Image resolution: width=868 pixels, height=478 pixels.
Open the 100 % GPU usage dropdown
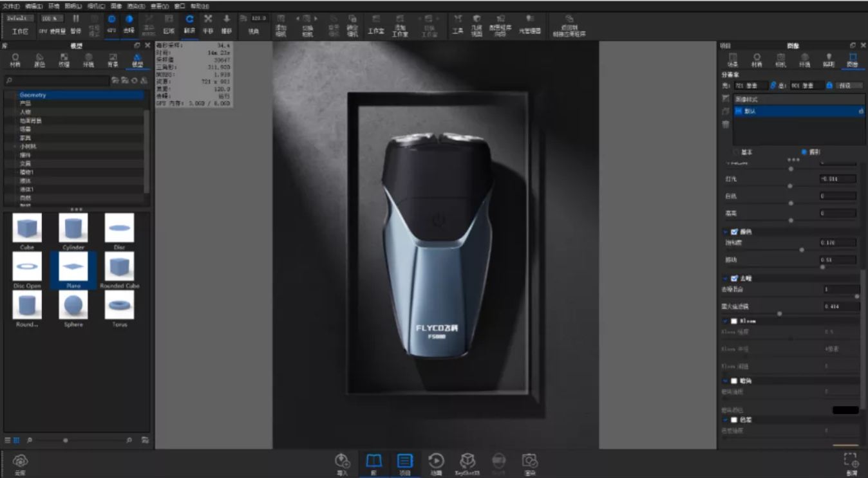52,19
